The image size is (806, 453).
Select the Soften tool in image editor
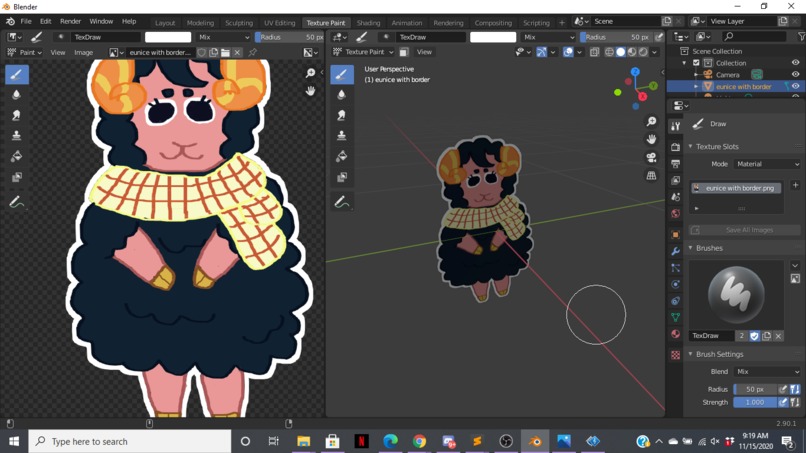[16, 95]
